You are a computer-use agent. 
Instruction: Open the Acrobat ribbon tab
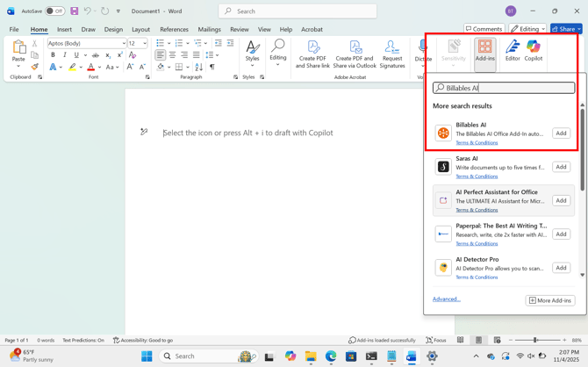tap(312, 29)
